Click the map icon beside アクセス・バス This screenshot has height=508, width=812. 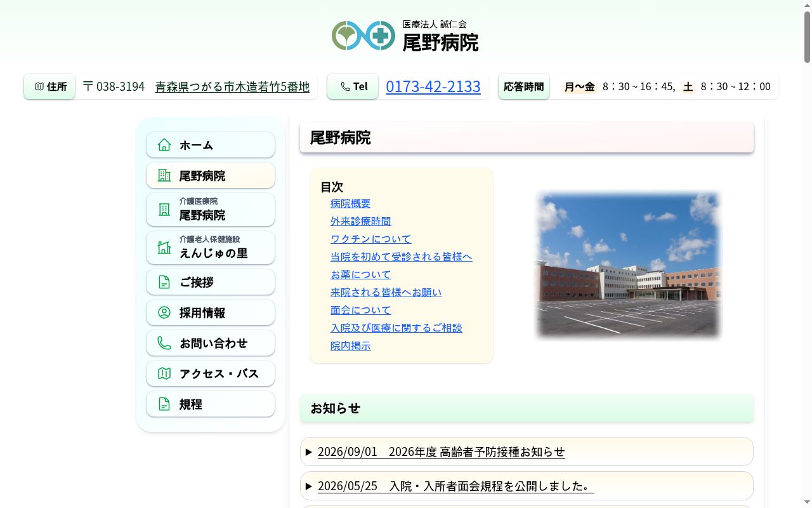164,373
